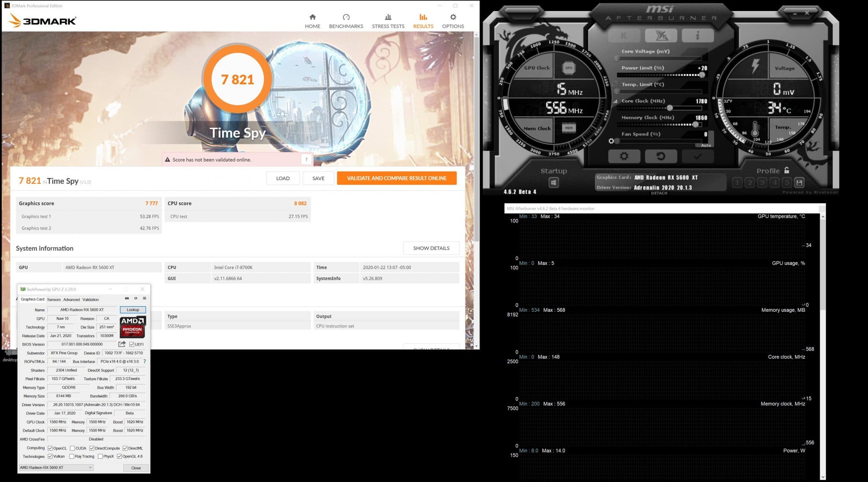
Task: Switch to the Sensors tab in GPU-Z
Action: click(x=54, y=299)
